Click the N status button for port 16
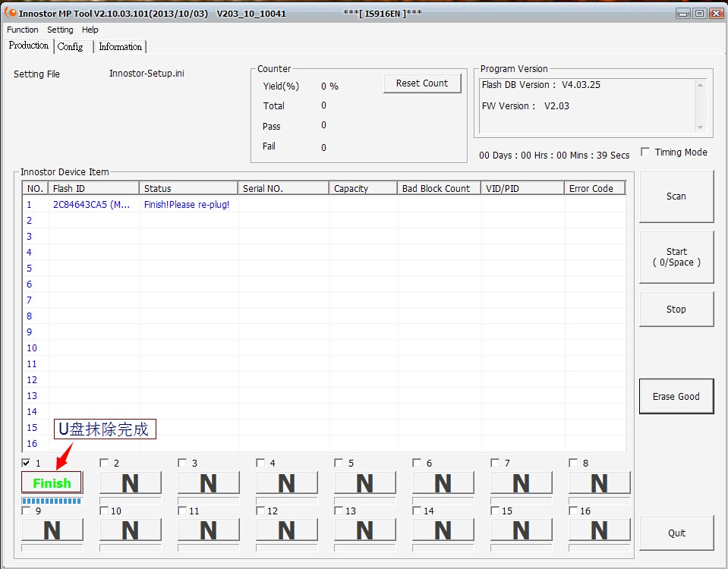The height and width of the screenshot is (569, 728). tap(600, 530)
